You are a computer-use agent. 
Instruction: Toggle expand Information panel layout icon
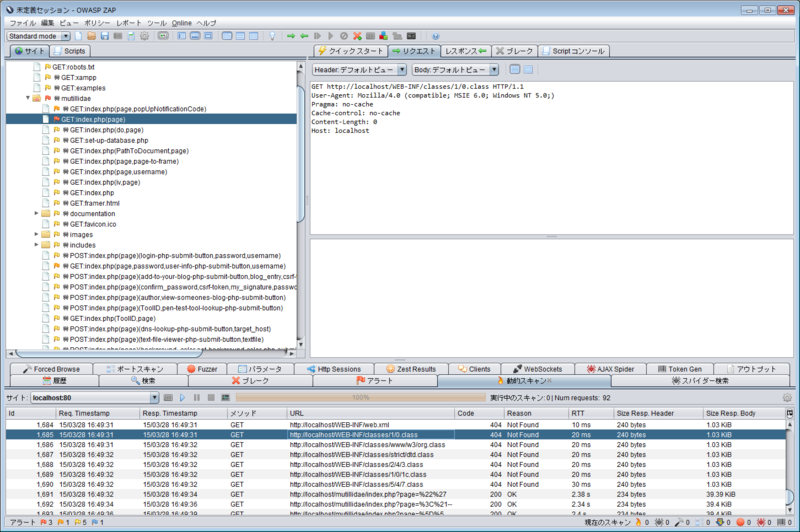coord(195,36)
